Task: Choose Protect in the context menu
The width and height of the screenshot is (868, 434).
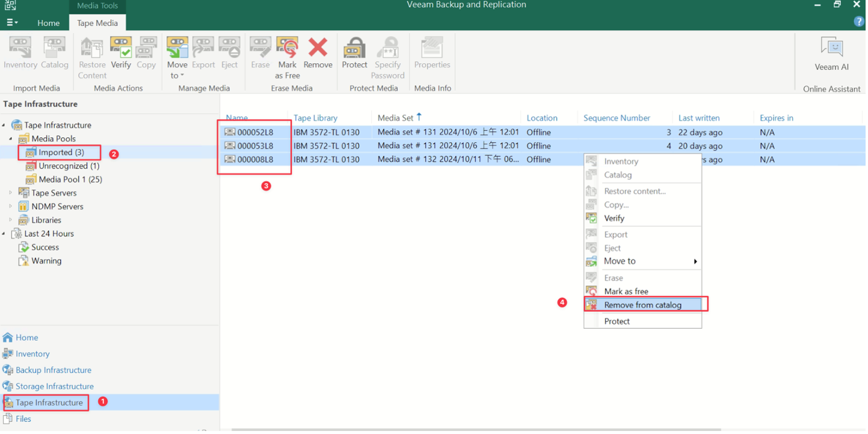Action: click(643, 321)
